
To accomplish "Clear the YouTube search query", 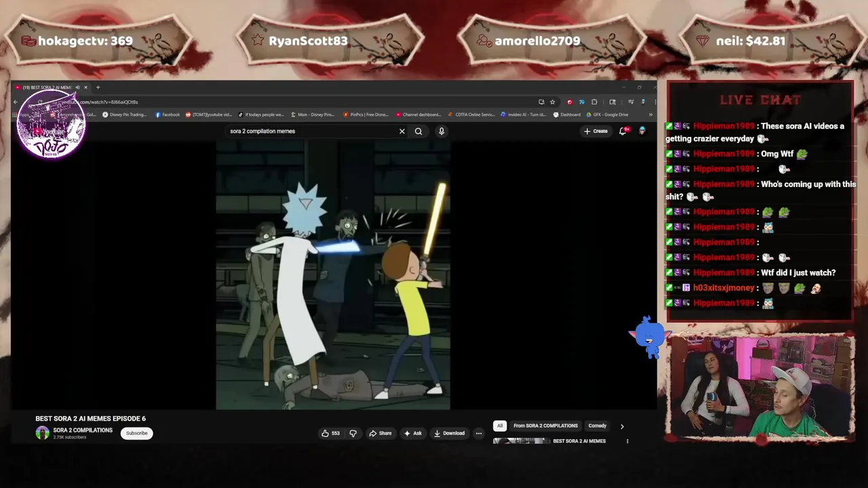I will pyautogui.click(x=401, y=131).
